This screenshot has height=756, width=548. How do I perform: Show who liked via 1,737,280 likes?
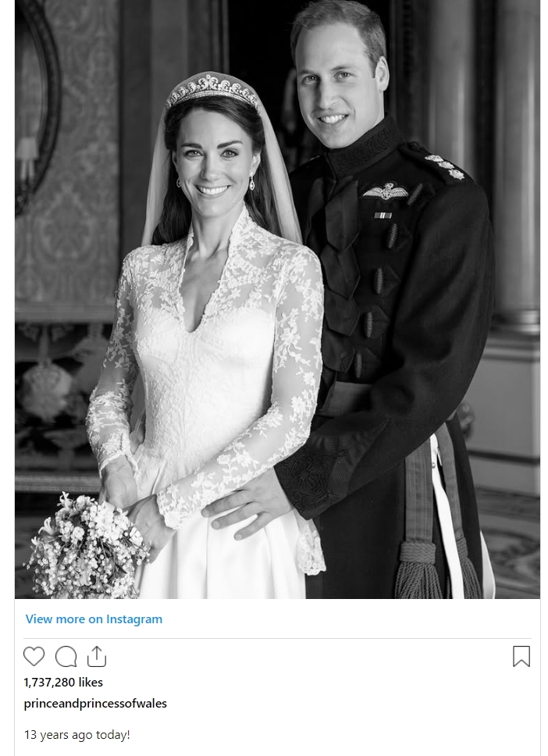pyautogui.click(x=63, y=683)
